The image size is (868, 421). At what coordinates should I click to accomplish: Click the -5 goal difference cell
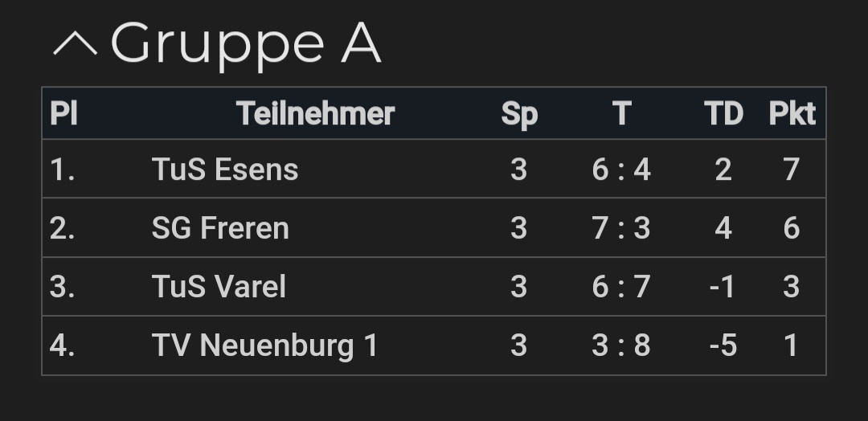coord(723,345)
